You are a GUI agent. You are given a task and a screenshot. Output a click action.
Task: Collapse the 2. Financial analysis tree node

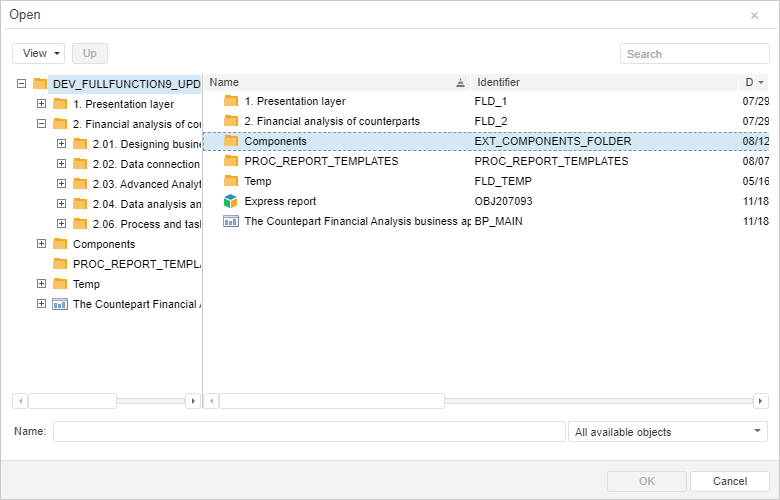(x=41, y=124)
